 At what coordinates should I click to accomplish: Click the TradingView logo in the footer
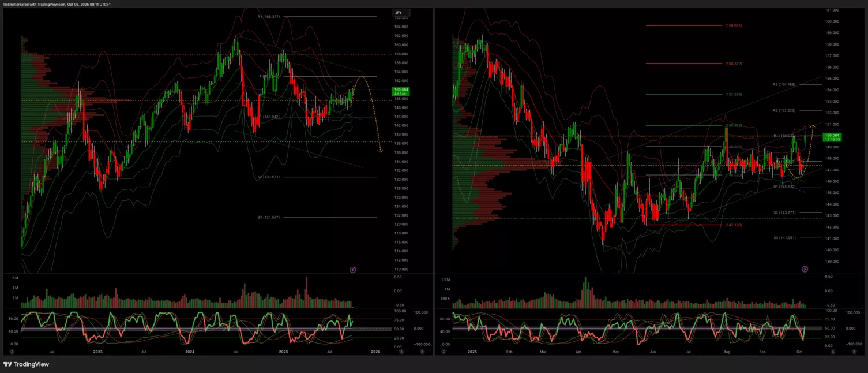tap(27, 364)
